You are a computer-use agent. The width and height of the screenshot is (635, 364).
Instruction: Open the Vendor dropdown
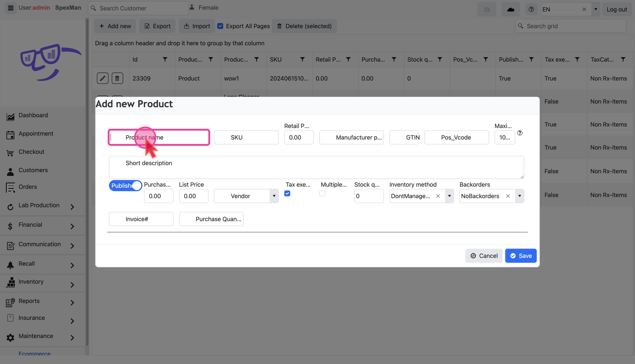(x=274, y=196)
